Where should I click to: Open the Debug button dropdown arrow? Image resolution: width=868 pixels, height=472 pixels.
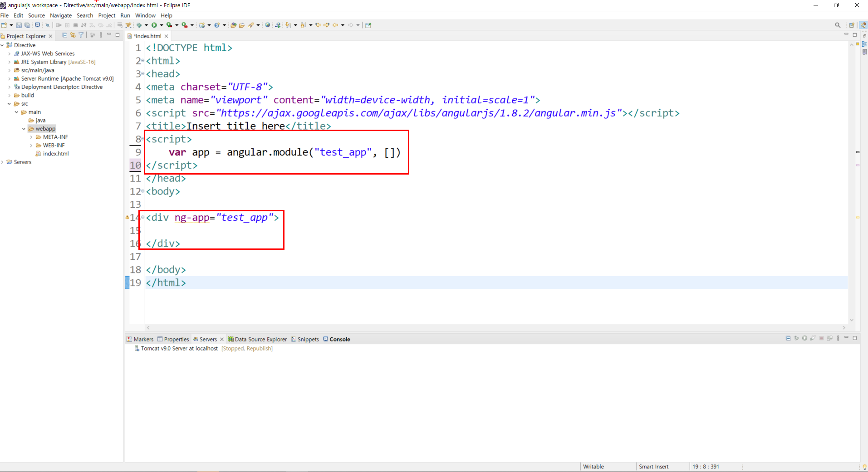[146, 25]
